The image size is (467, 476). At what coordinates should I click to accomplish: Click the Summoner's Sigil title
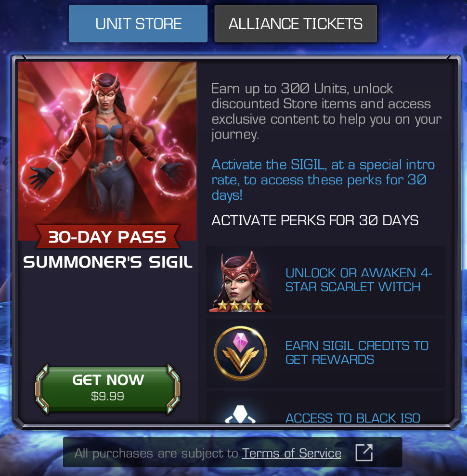(108, 262)
